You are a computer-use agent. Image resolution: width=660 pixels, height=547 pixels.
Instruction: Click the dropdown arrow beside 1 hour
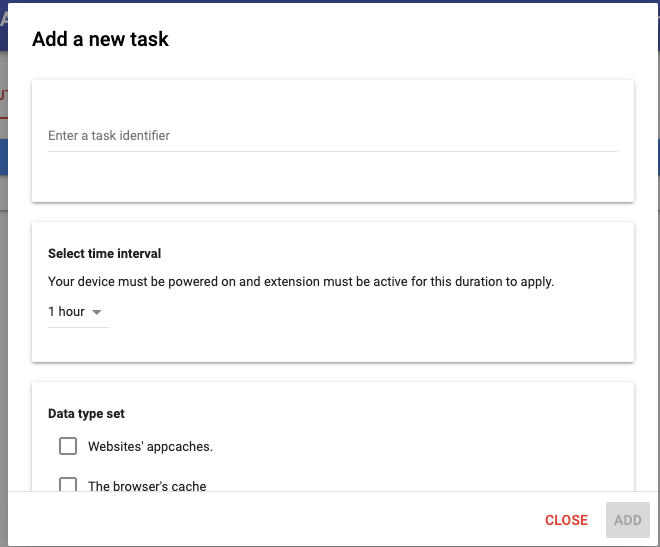coord(97,313)
